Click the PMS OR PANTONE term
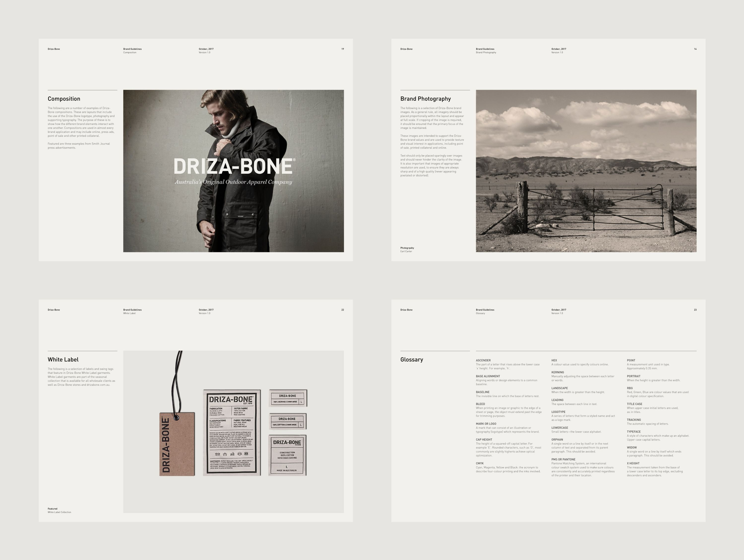Image resolution: width=744 pixels, height=560 pixels. pos(563,460)
